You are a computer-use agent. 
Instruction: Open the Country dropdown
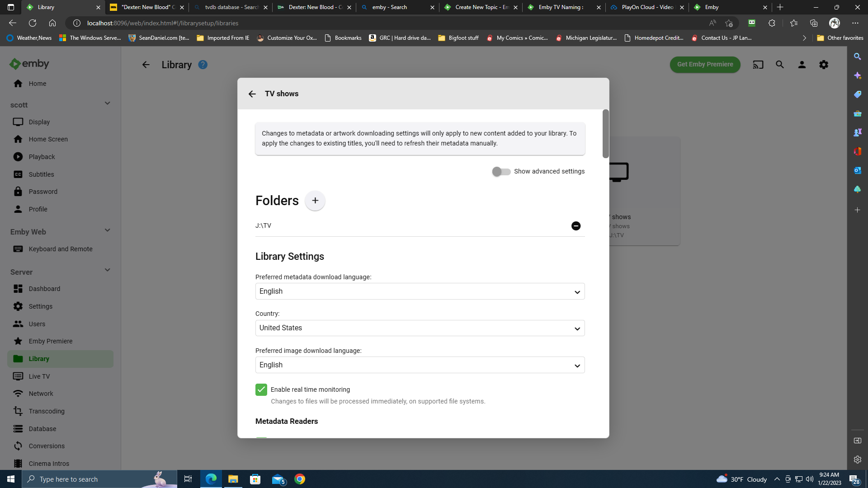click(420, 328)
